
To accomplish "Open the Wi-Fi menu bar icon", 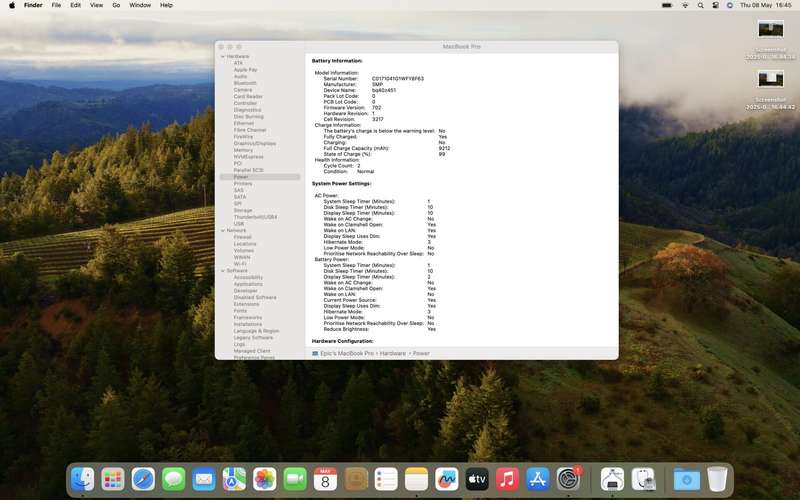I will (685, 5).
